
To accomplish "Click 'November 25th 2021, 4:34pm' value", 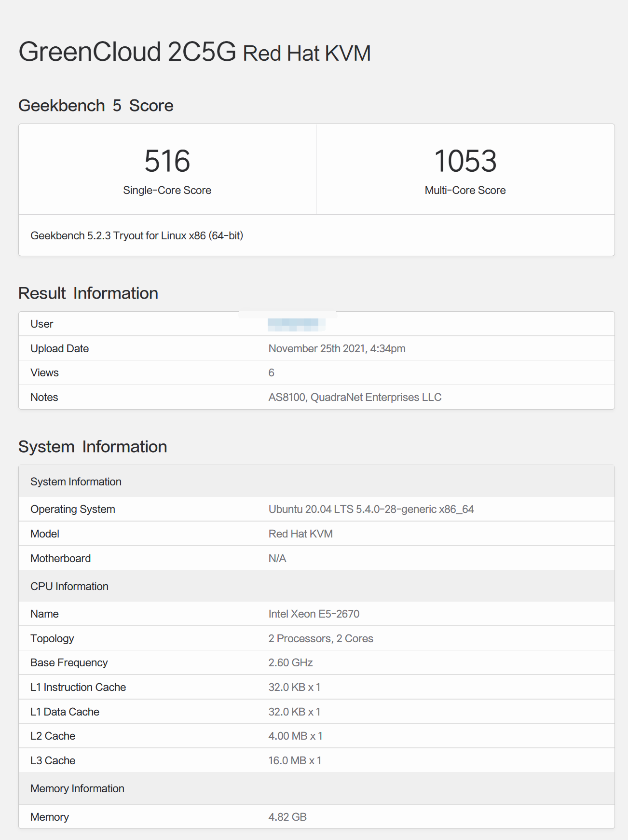I will pyautogui.click(x=337, y=348).
